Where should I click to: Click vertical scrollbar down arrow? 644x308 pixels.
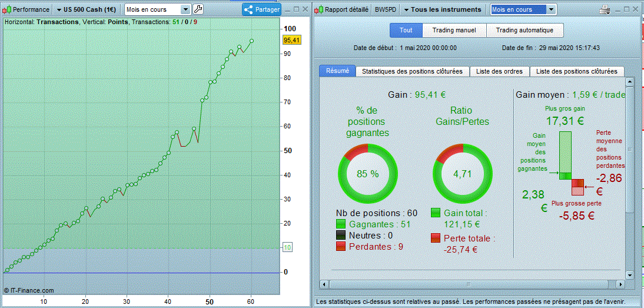coord(630,274)
